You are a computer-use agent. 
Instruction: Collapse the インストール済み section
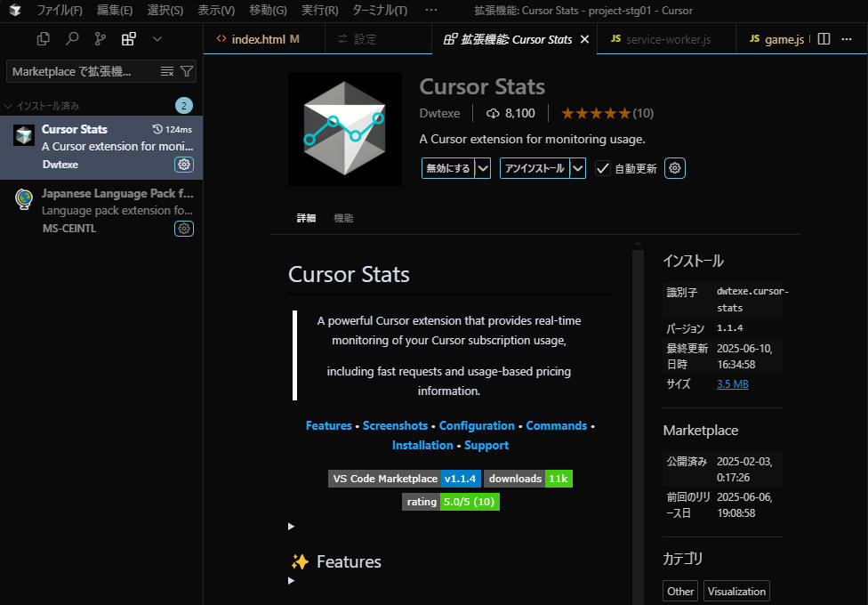coord(9,106)
